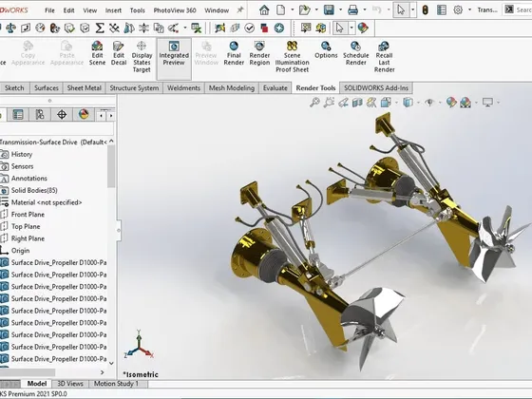Click the Section View icon in viewport toolbar

pyautogui.click(x=357, y=103)
